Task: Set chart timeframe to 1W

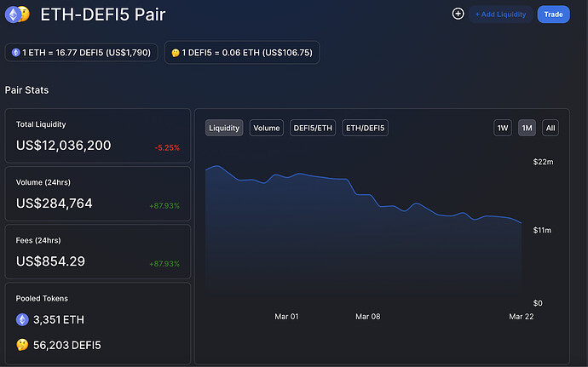Action: click(503, 128)
